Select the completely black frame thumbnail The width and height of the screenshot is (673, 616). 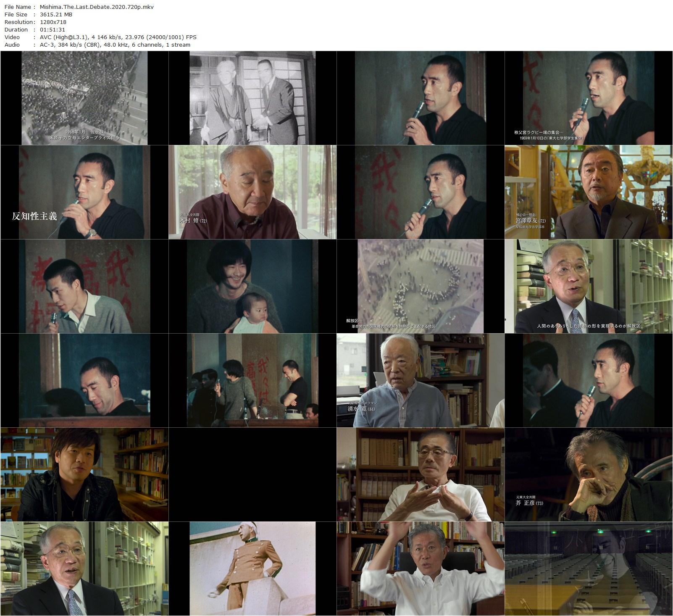click(252, 475)
